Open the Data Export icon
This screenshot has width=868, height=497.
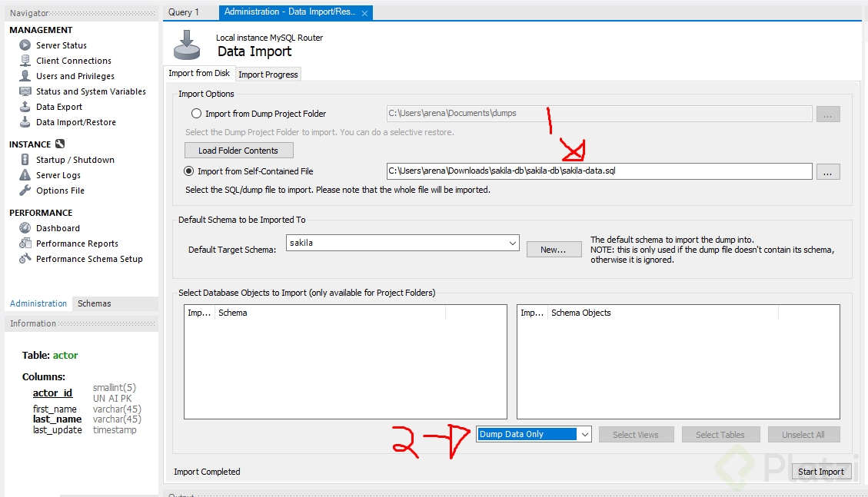[x=25, y=107]
